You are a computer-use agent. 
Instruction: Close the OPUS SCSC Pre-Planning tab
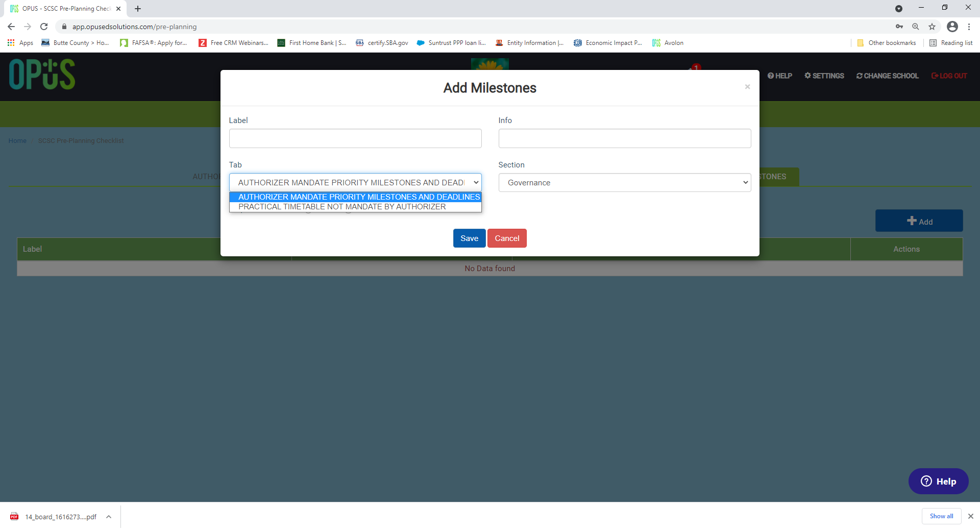[118, 9]
